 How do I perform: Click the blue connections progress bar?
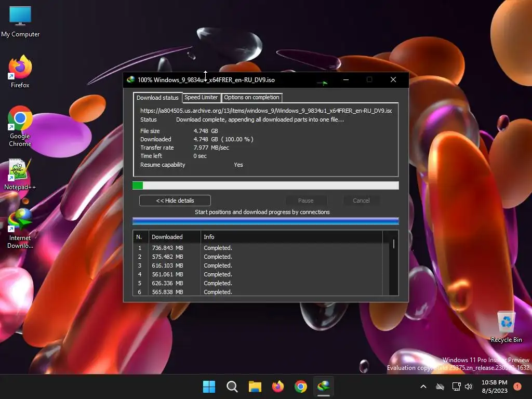pos(265,221)
